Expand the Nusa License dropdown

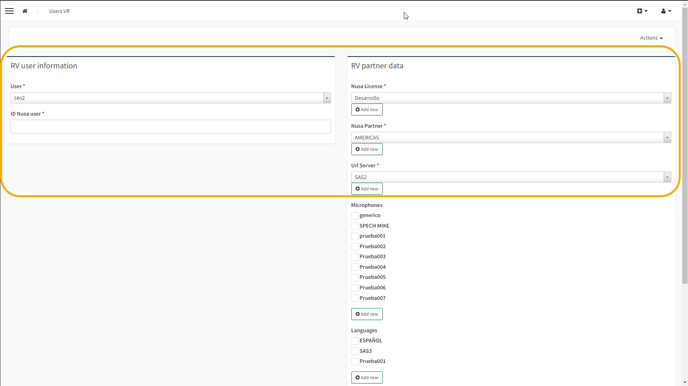pos(511,98)
